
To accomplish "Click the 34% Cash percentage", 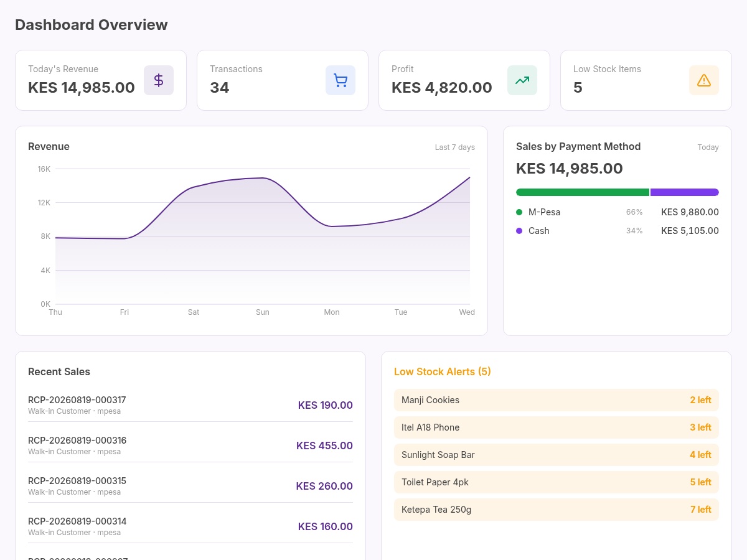I will click(634, 231).
